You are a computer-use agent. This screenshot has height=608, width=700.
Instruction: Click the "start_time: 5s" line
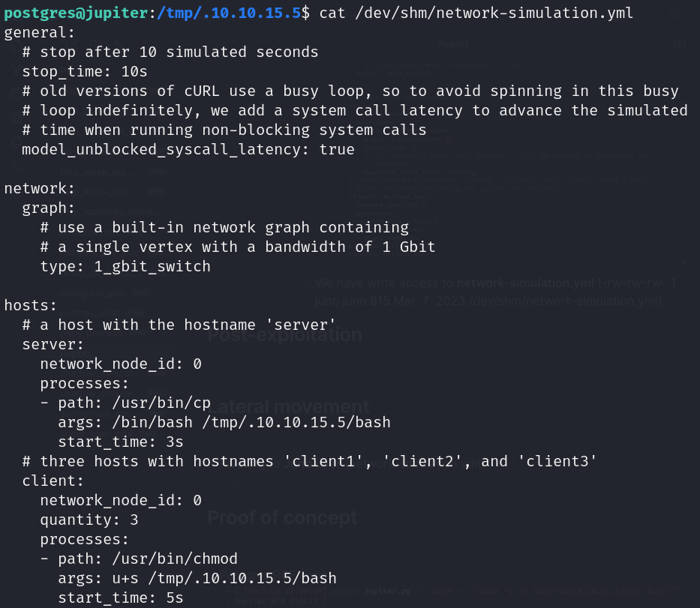[121, 598]
